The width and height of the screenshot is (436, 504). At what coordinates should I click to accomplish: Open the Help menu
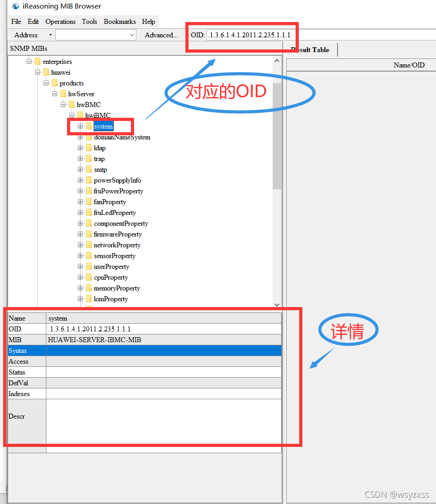click(x=148, y=22)
